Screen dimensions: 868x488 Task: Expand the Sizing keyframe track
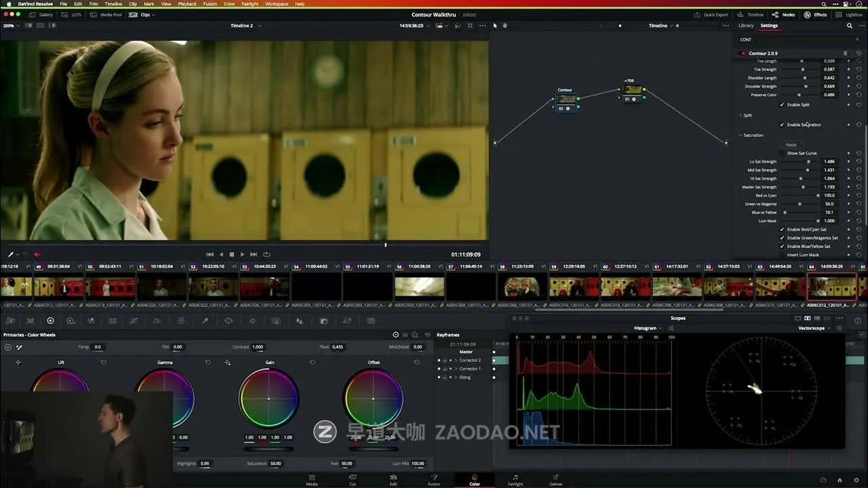click(456, 377)
